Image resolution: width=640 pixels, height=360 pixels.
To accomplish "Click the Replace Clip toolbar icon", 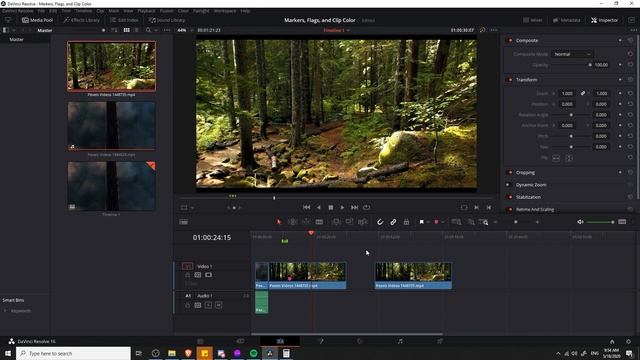I will click(x=362, y=222).
